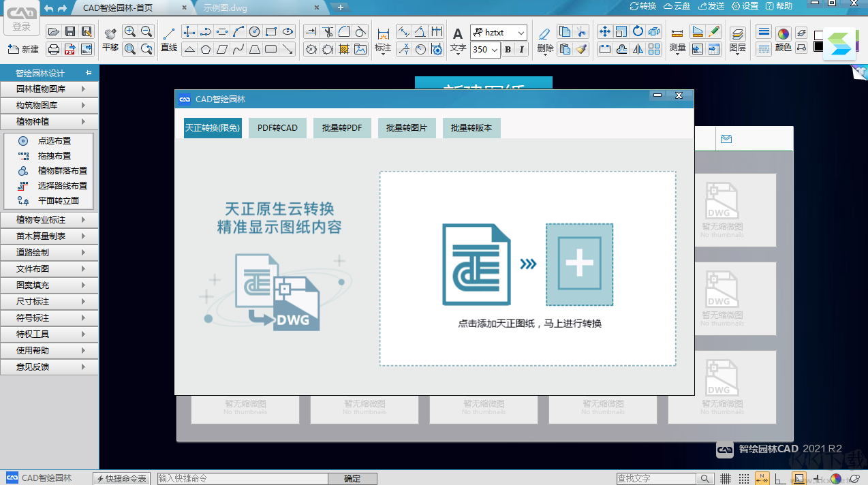Toggle grid display in status bar
The width and height of the screenshot is (868, 485).
pyautogui.click(x=726, y=479)
